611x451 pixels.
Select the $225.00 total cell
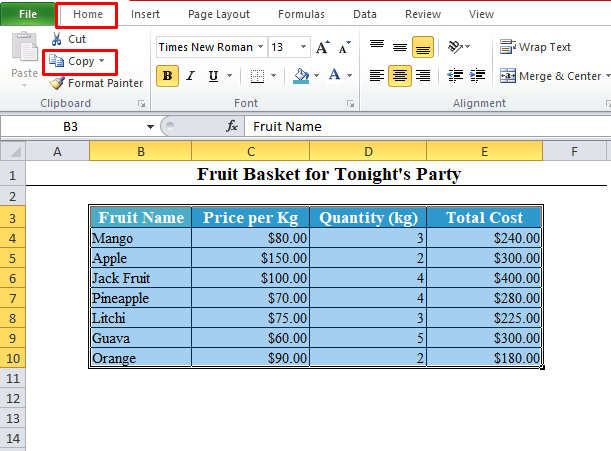coord(484,318)
